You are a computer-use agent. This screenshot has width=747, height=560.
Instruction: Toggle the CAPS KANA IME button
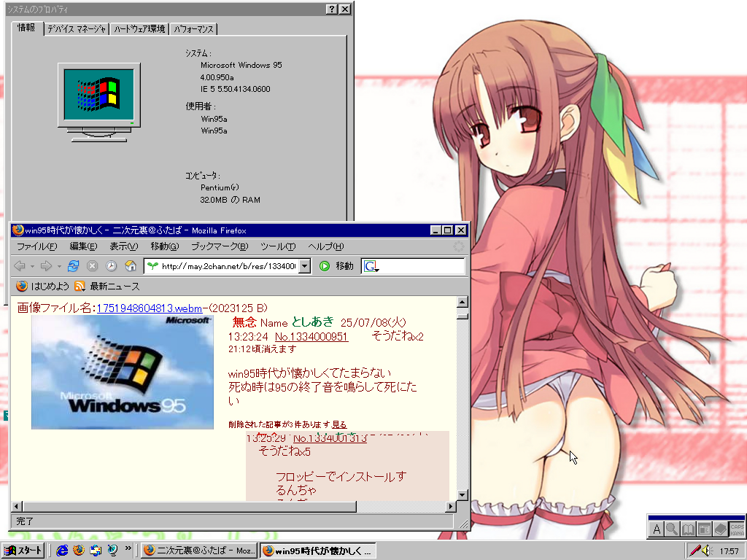(737, 529)
